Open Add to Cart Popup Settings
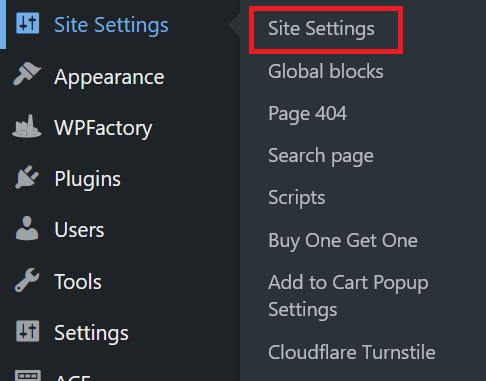 click(348, 296)
